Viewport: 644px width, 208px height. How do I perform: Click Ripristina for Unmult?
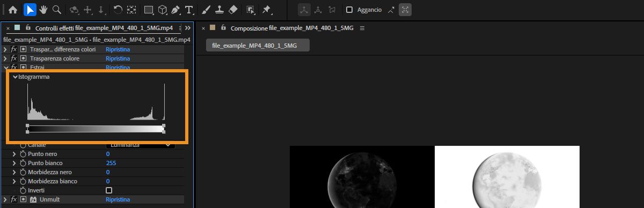pyautogui.click(x=118, y=199)
